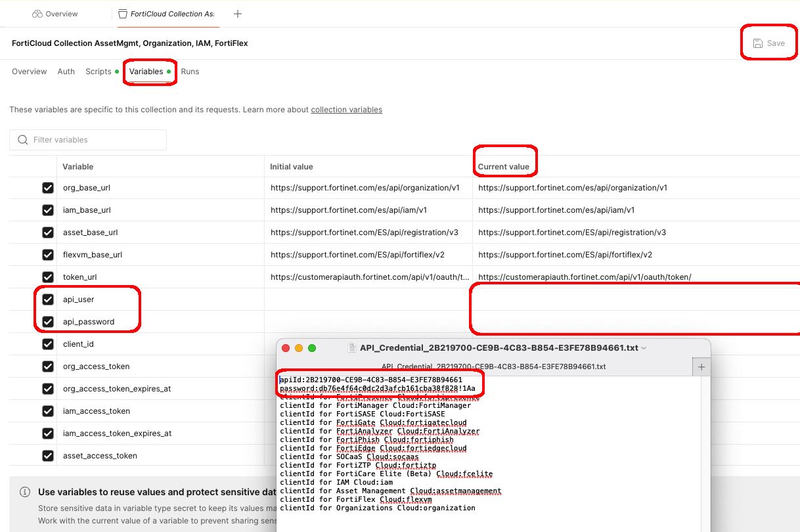The image size is (800, 532).
Task: Click iam_base_url initial value URL
Action: coord(349,210)
